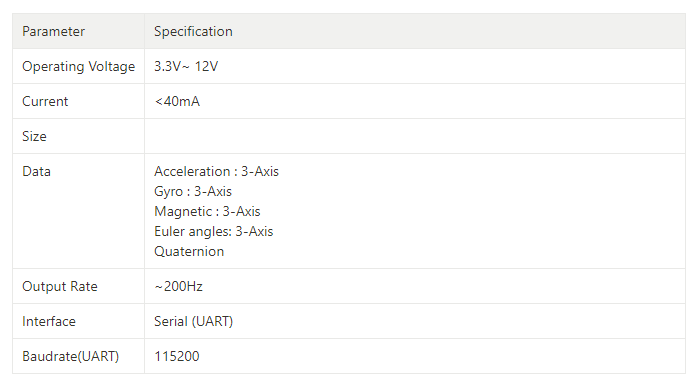
Task: Click the empty Size specification cell
Action: click(415, 136)
